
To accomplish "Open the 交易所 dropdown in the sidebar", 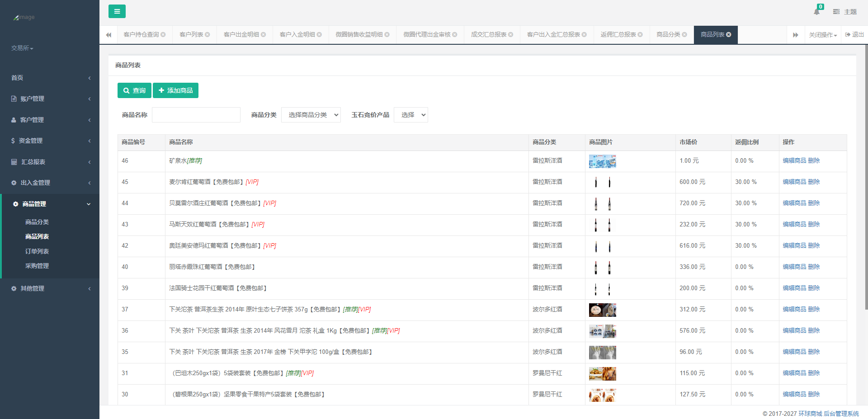I will point(22,48).
